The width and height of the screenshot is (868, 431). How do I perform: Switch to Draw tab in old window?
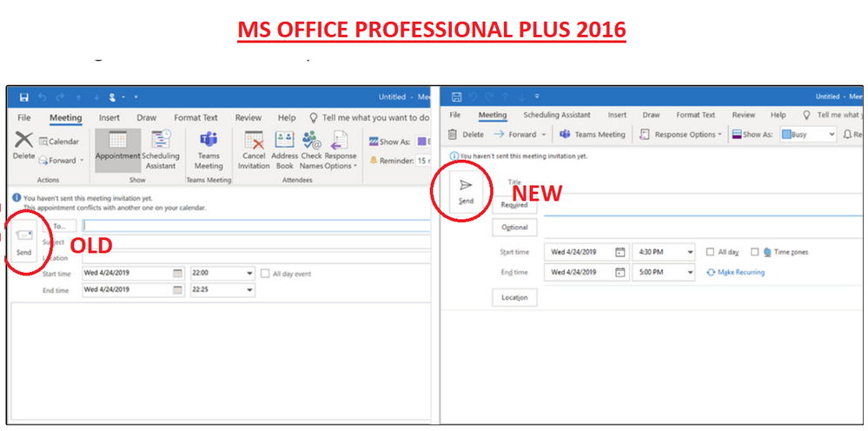point(147,118)
